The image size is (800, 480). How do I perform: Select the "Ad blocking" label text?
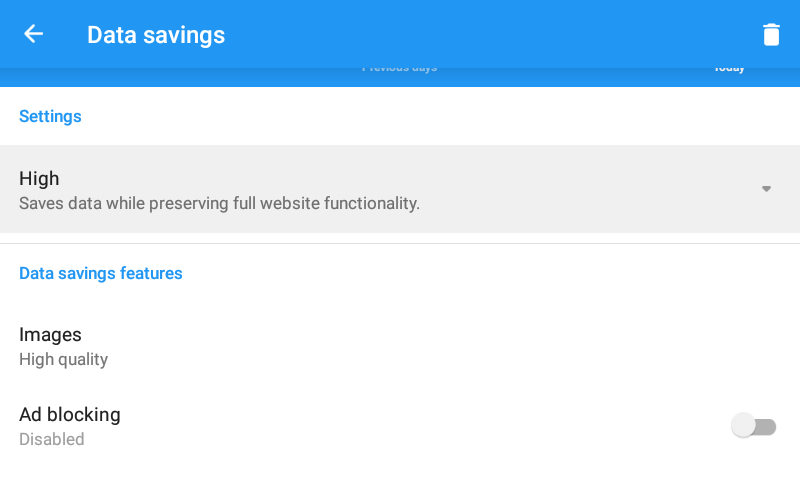click(x=70, y=414)
